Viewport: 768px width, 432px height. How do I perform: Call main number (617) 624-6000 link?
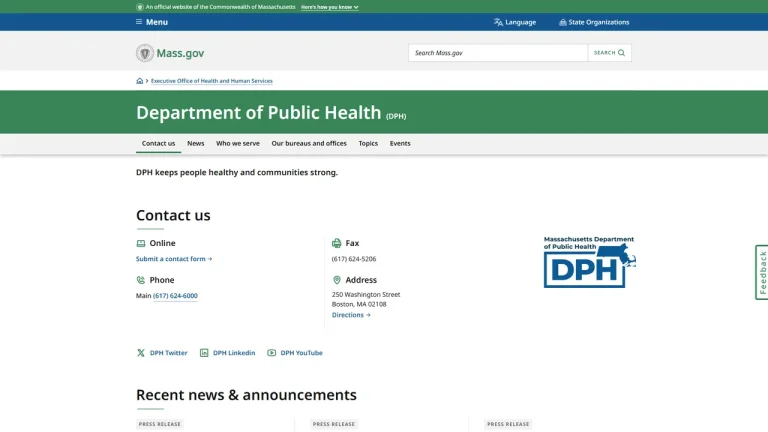pyautogui.click(x=175, y=296)
